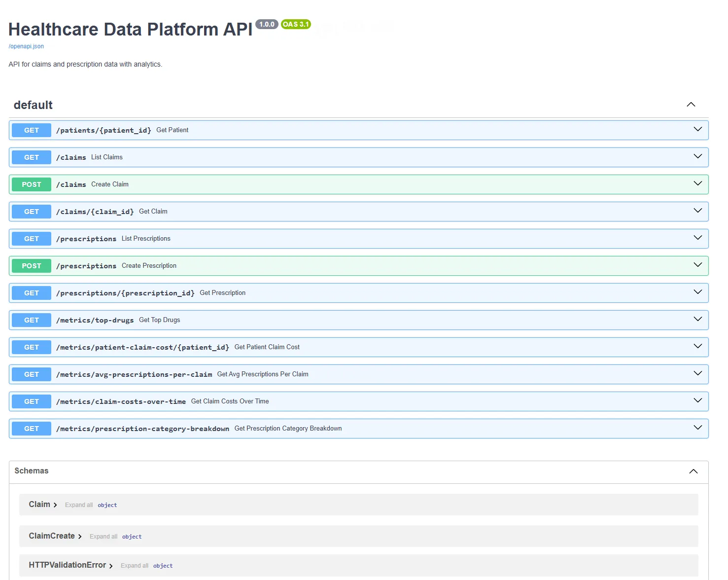
Task: Collapse the Schemas section chevron
Action: tap(693, 471)
